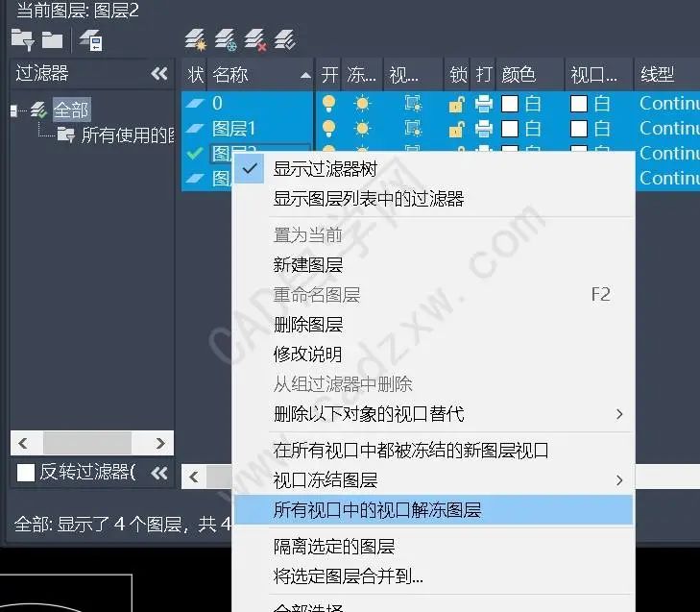The image size is (700, 612).
Task: Collapse the 全部 filter tree node
Action: click(13, 110)
